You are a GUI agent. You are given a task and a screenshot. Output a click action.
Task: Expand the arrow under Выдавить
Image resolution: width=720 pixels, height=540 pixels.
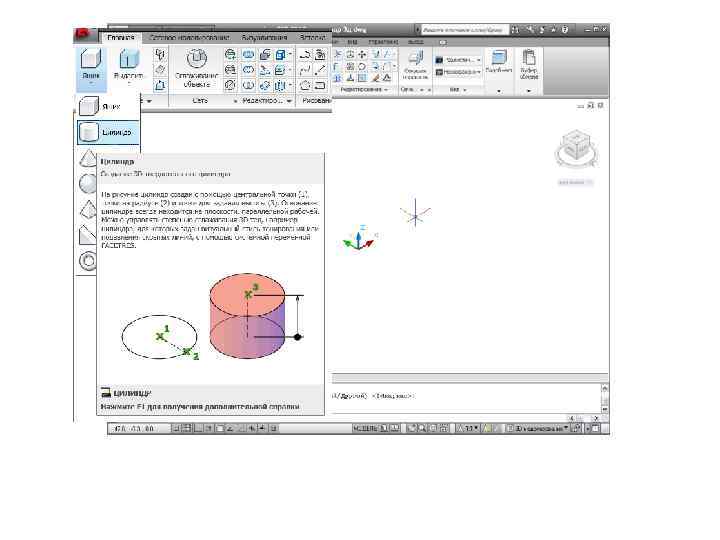tap(129, 84)
